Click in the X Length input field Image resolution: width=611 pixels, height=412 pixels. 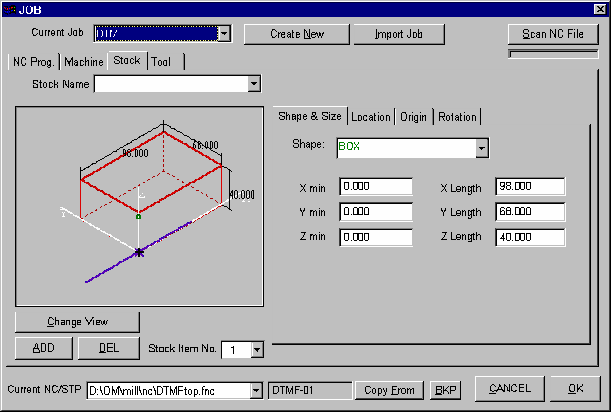click(x=530, y=187)
